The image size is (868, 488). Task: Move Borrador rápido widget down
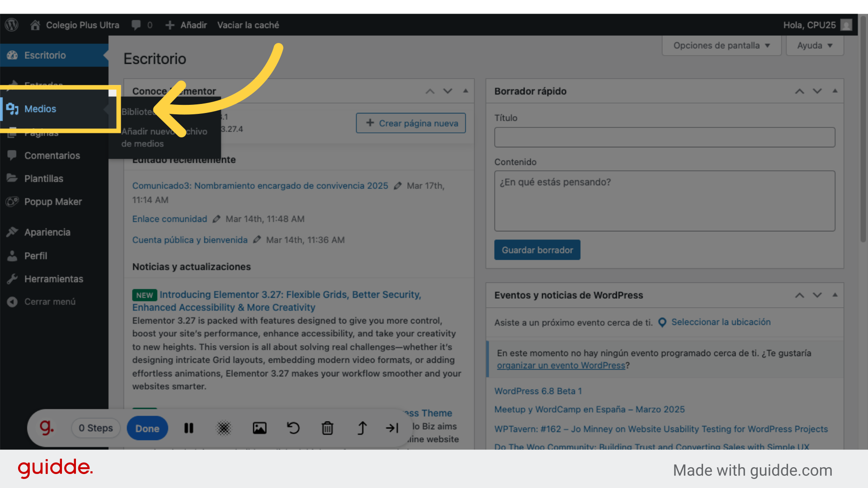[x=817, y=91]
